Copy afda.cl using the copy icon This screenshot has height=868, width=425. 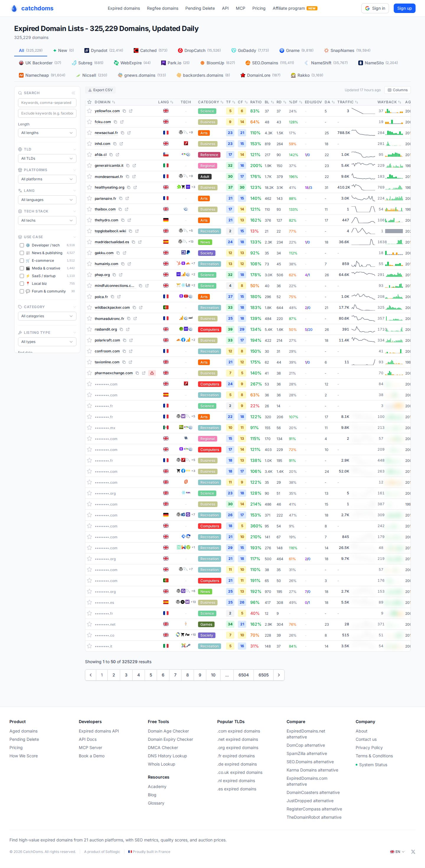click(x=111, y=155)
